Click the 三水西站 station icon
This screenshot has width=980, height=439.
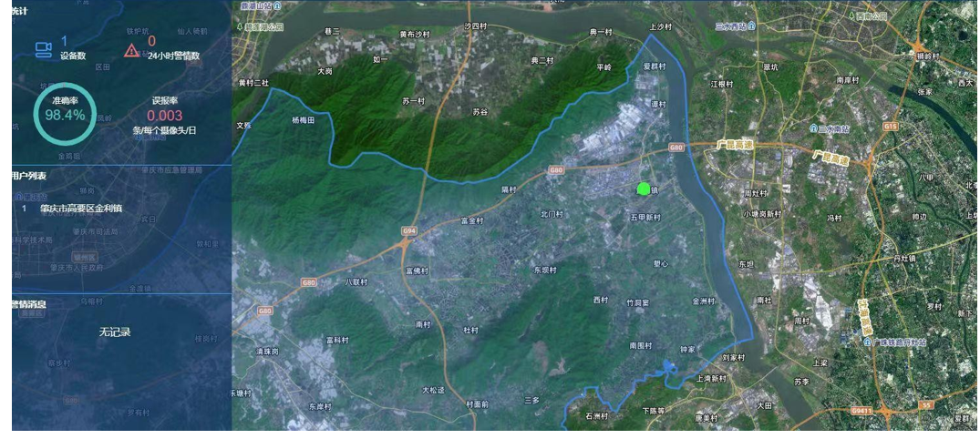click(752, 26)
